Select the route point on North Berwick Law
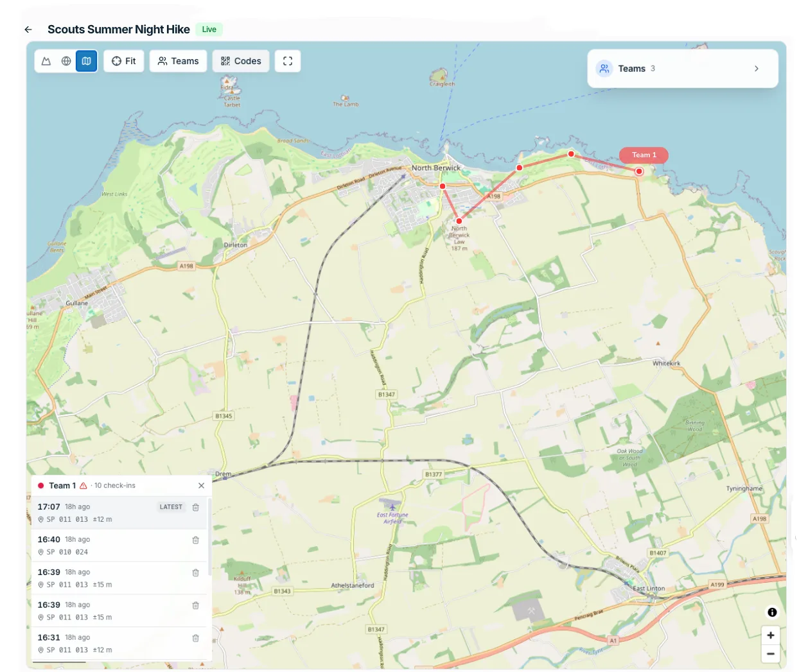Image resolution: width=808 pixels, height=672 pixels. (x=459, y=221)
